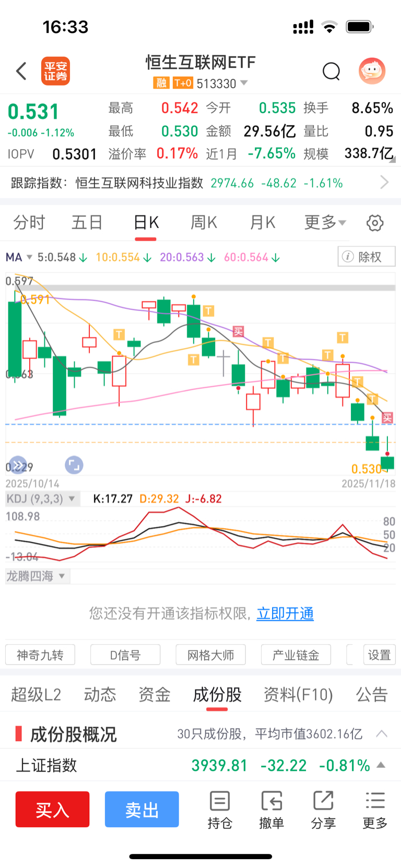Image resolution: width=401 pixels, height=868 pixels.
Task: Switch to 超级L2 tab
Action: 36,695
